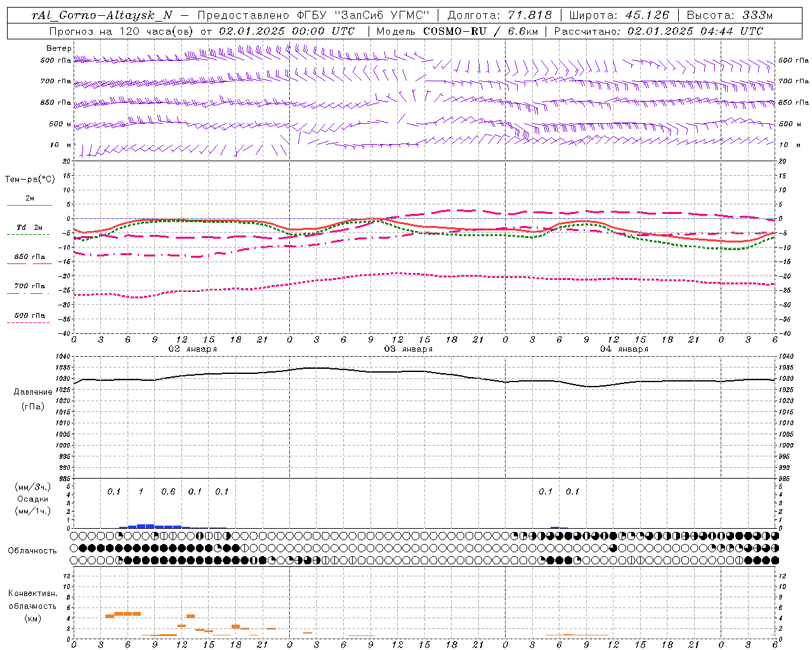
Task: Click the station title rAl_Gorno-Altaysk_N
Action: [x=101, y=15]
